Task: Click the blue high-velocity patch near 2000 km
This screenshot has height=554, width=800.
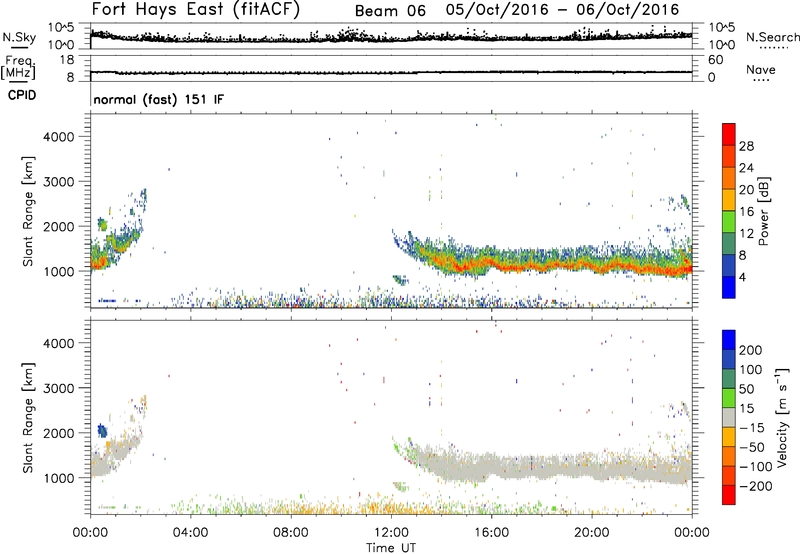Action: [x=102, y=431]
